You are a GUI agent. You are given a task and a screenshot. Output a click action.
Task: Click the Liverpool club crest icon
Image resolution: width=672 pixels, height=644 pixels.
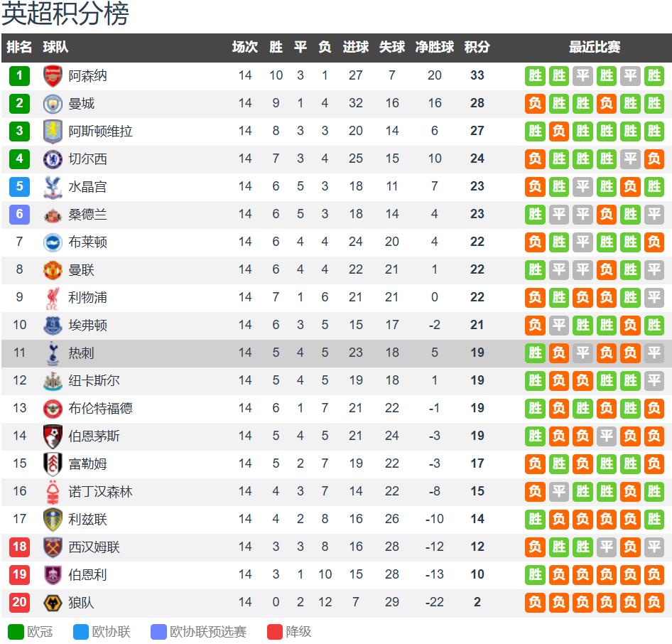pos(53,297)
